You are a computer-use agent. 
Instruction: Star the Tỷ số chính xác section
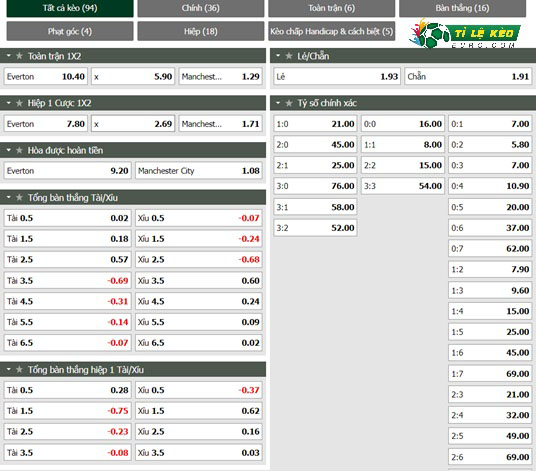click(289, 103)
